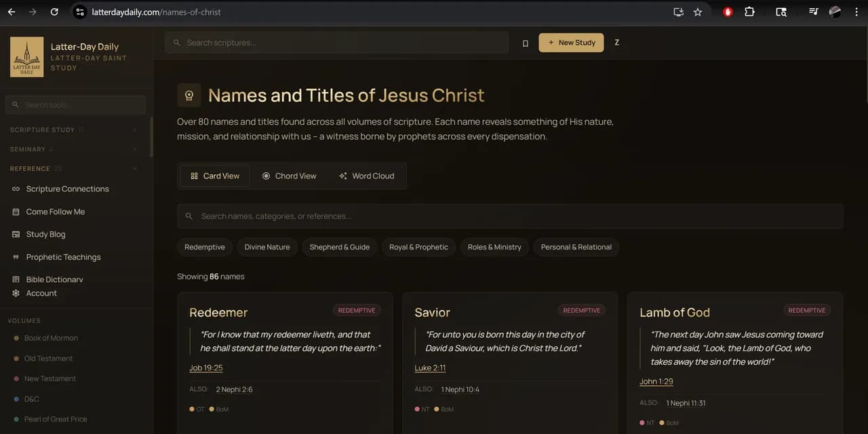Switch to Word Cloud view
Viewport: 868px width, 434px height.
(x=367, y=176)
